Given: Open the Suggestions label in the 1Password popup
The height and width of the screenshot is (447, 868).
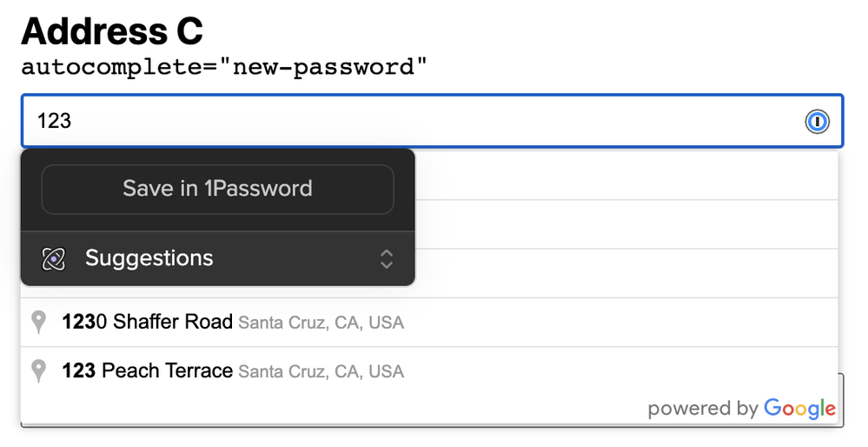Looking at the screenshot, I should pyautogui.click(x=149, y=258).
